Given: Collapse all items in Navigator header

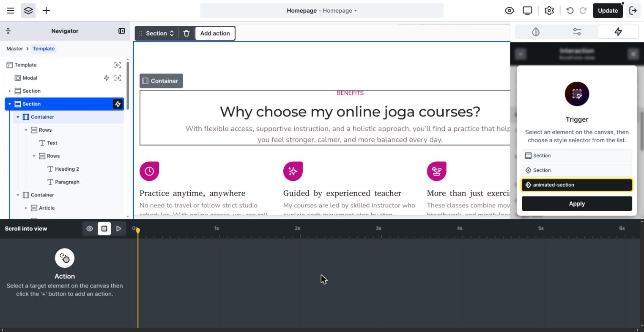Looking at the screenshot, I should tap(8, 31).
